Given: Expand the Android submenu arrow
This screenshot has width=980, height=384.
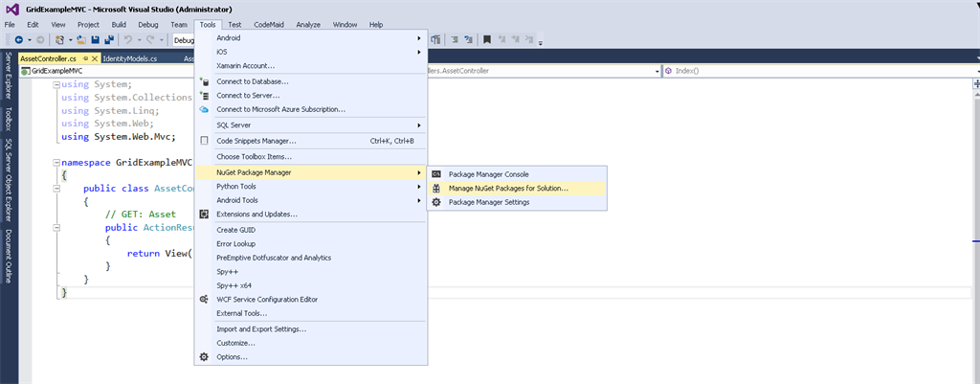Looking at the screenshot, I should tap(418, 37).
